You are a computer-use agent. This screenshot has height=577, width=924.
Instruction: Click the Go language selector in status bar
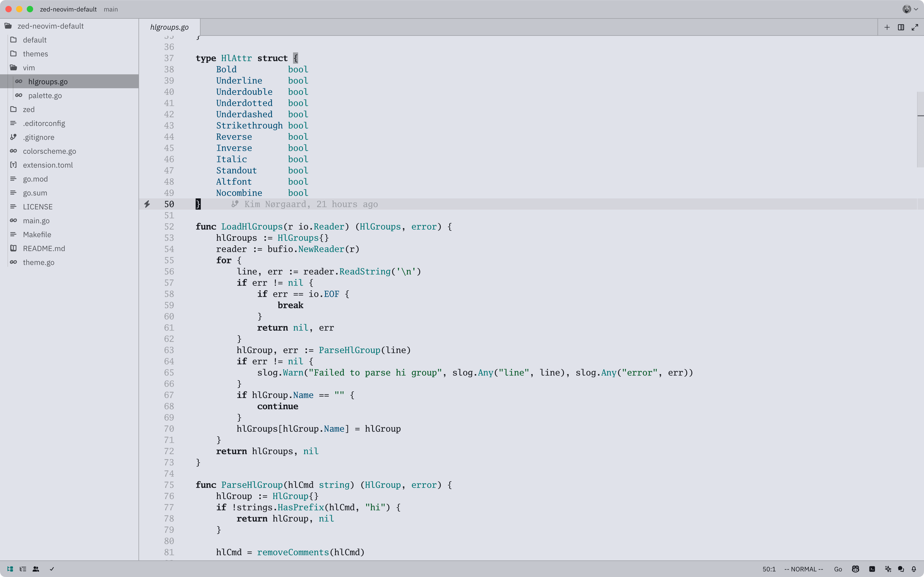click(838, 569)
